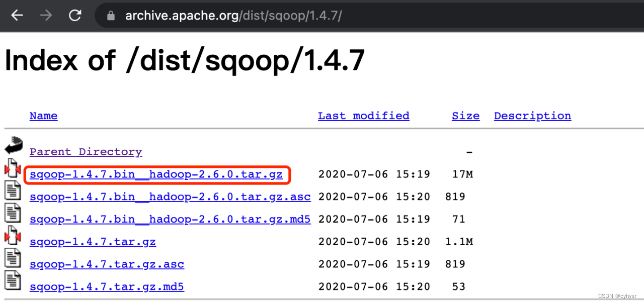Reload the page with refresh icon

(75, 16)
